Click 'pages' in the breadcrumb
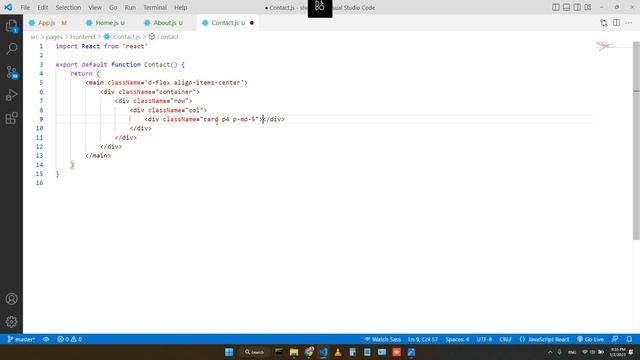Screen dimensions: 640x360 [54, 37]
